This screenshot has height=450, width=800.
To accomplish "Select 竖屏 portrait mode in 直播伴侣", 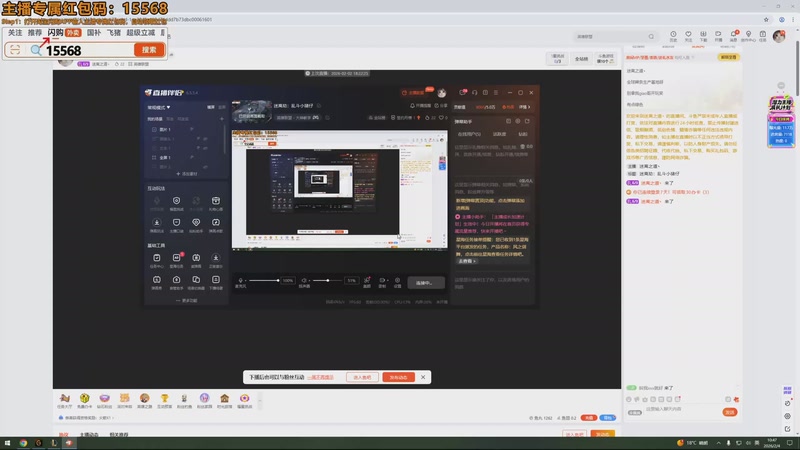I will click(x=222, y=107).
